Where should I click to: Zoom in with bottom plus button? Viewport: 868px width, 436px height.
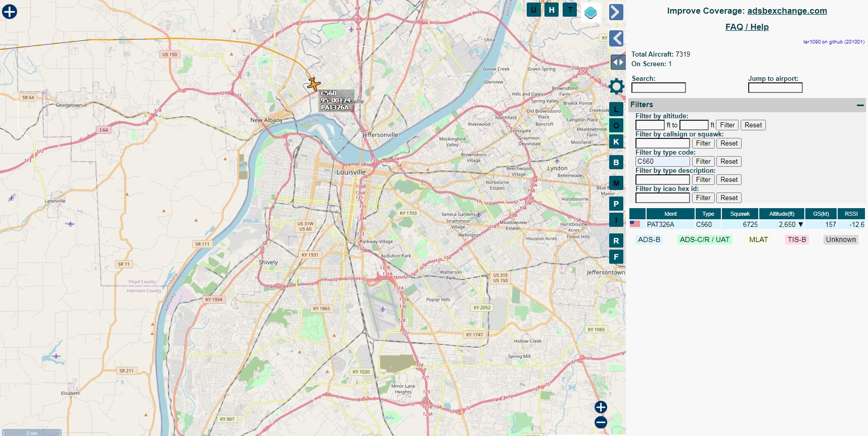tap(601, 407)
